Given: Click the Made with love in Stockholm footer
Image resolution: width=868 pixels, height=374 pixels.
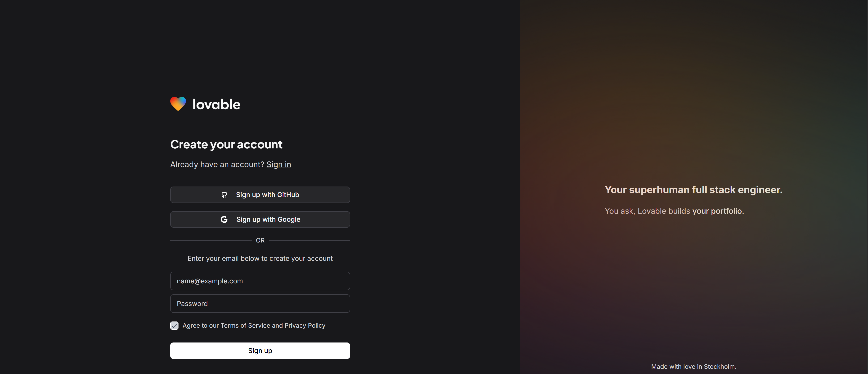Looking at the screenshot, I should pos(693,367).
